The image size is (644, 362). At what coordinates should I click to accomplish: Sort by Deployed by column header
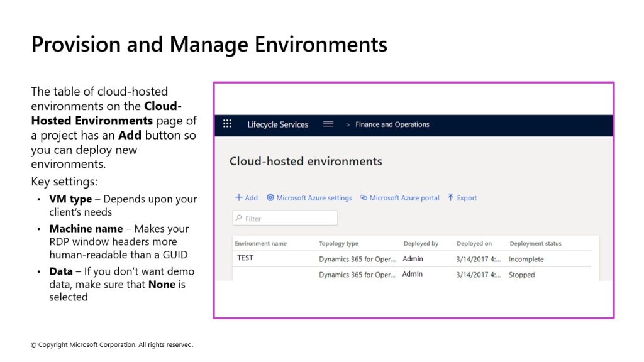pyautogui.click(x=421, y=243)
